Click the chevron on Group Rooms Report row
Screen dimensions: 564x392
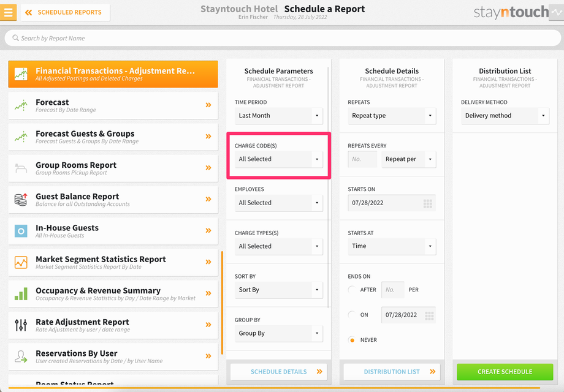click(208, 167)
